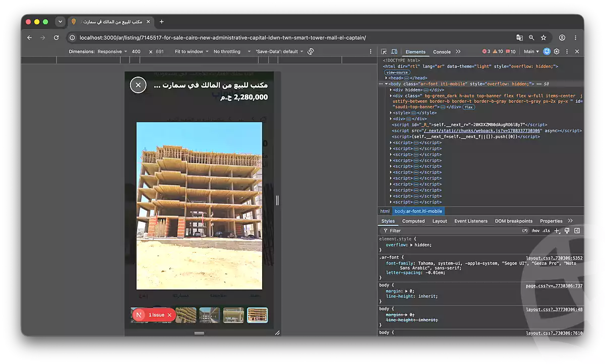The image size is (605, 364).
Task: Open the Properties tab
Action: 551,221
